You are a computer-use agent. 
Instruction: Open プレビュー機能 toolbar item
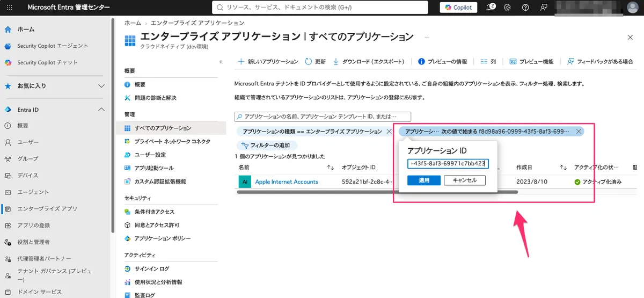531,62
